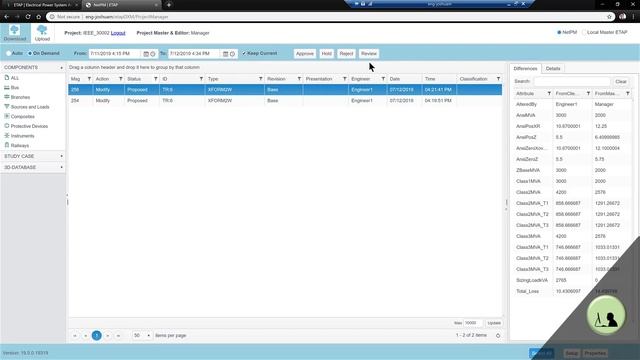Filter the Attribute column in Differences

pos(549,93)
